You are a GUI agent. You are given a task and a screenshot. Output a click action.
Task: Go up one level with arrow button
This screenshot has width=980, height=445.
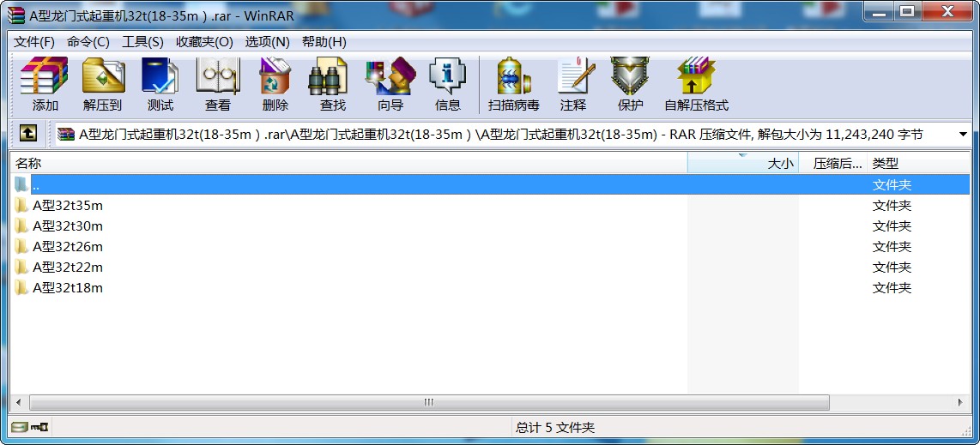(28, 134)
